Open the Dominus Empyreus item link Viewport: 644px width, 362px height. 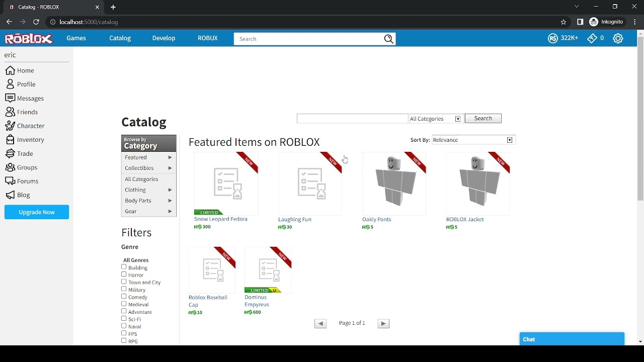(x=257, y=301)
